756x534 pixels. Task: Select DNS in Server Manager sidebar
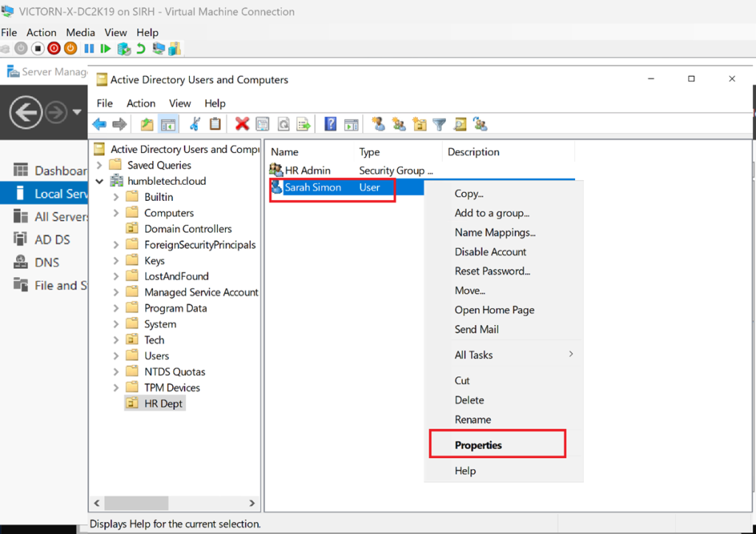pyautogui.click(x=44, y=262)
